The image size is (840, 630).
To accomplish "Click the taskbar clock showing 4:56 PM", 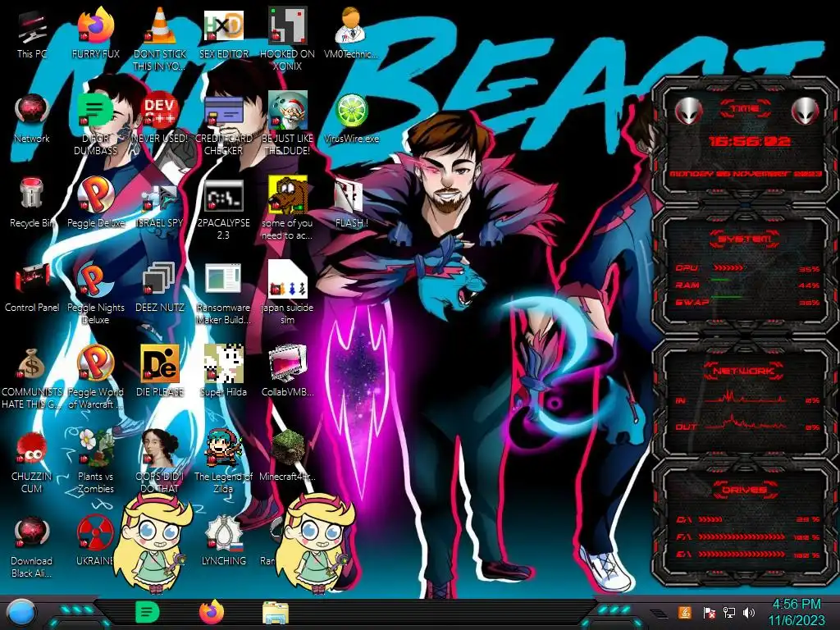I will (797, 612).
